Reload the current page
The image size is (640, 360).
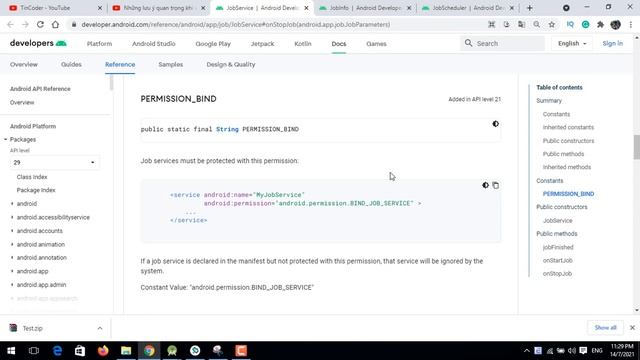pos(40,24)
